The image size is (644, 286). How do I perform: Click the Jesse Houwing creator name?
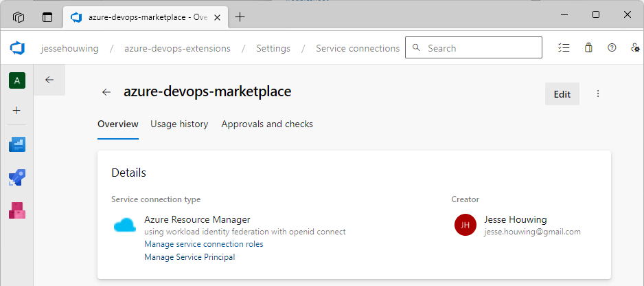point(516,219)
